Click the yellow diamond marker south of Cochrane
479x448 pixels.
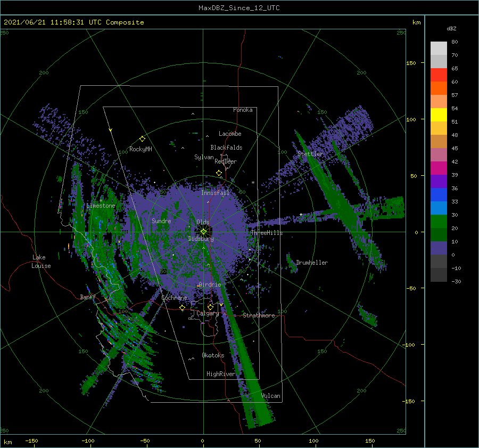[182, 307]
